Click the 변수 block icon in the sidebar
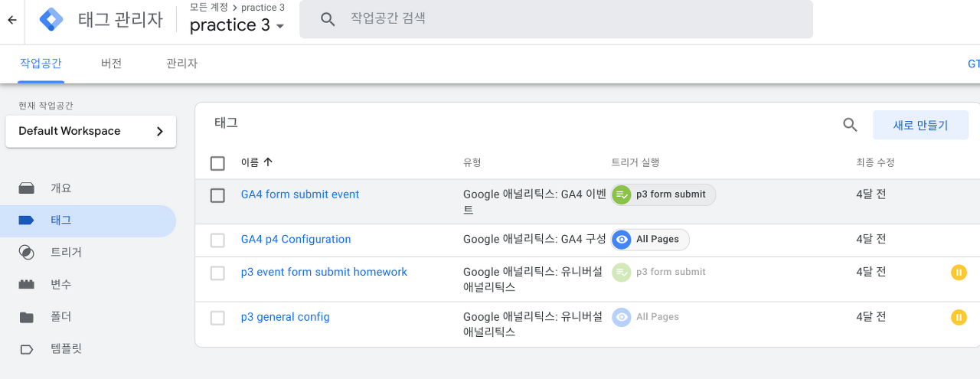 click(27, 284)
